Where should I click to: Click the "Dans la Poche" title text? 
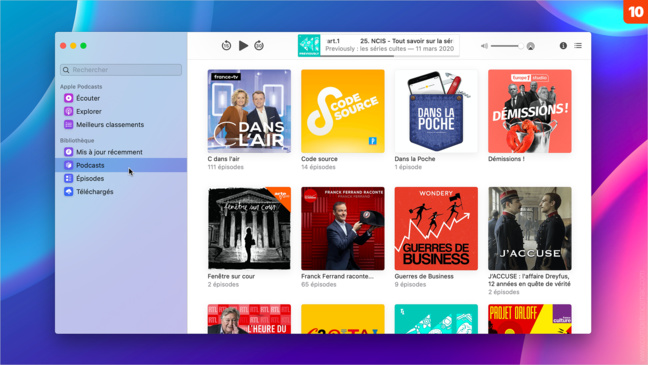(x=415, y=159)
